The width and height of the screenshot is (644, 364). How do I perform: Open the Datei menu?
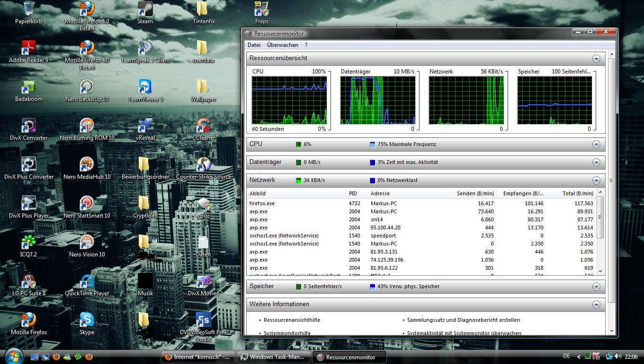[x=254, y=45]
